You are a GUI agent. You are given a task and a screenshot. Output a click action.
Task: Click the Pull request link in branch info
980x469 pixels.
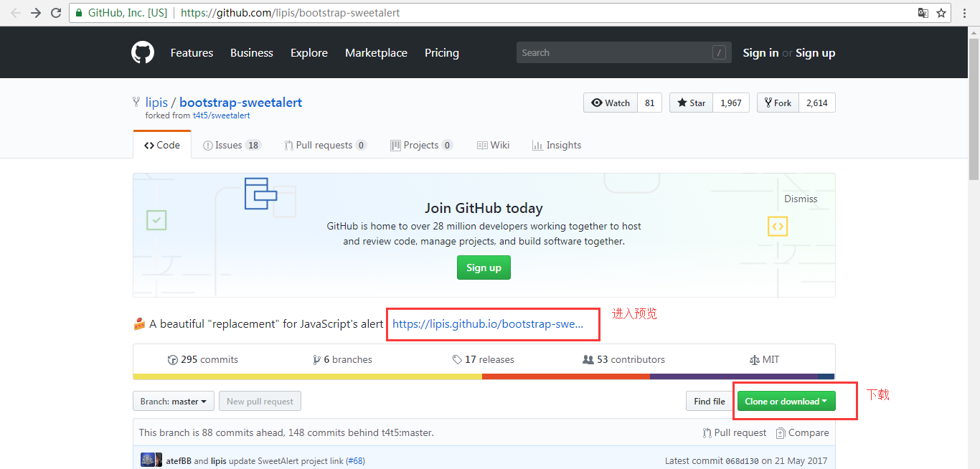(735, 433)
